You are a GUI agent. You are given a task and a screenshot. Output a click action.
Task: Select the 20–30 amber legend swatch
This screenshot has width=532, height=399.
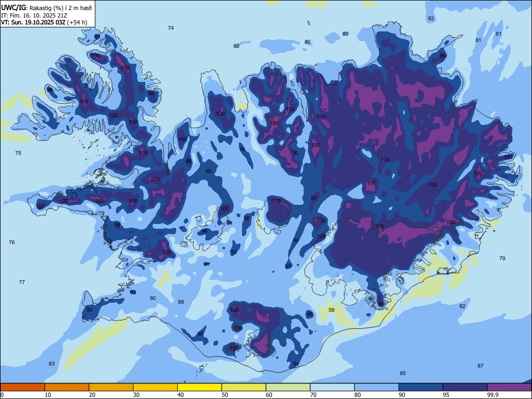[x=111, y=387]
